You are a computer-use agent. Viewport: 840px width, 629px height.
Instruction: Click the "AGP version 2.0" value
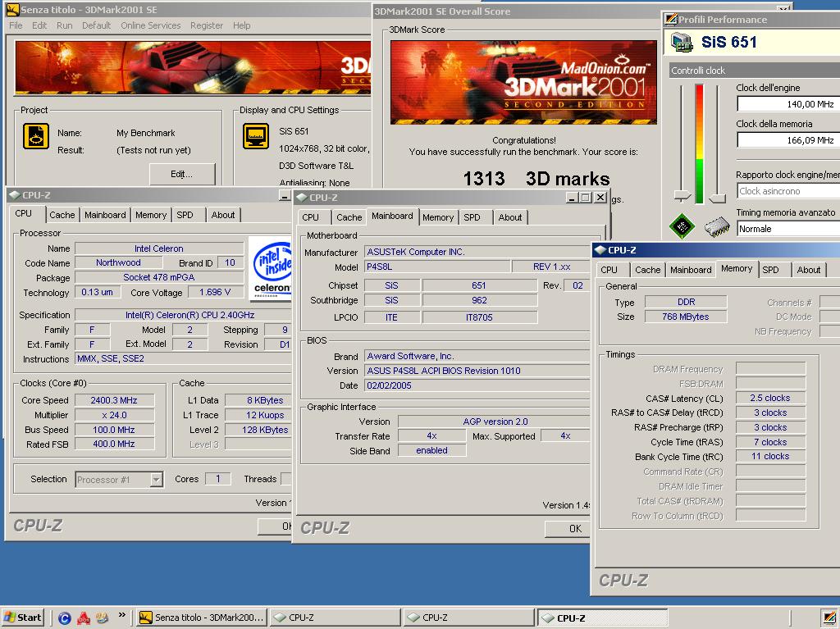(495, 422)
